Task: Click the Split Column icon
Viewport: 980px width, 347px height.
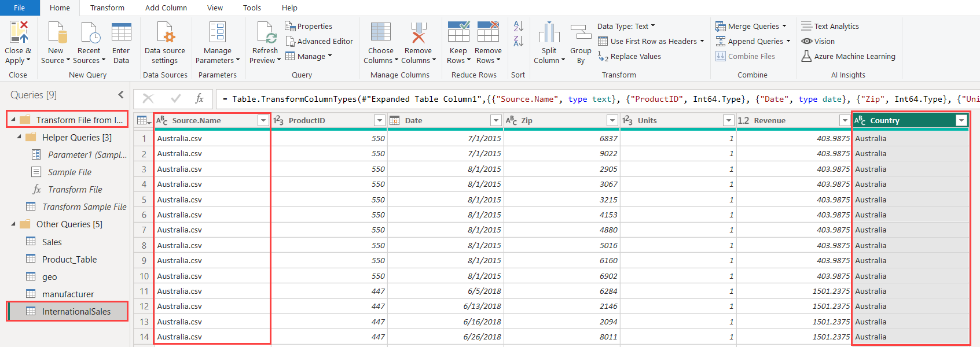Action: pos(549,33)
